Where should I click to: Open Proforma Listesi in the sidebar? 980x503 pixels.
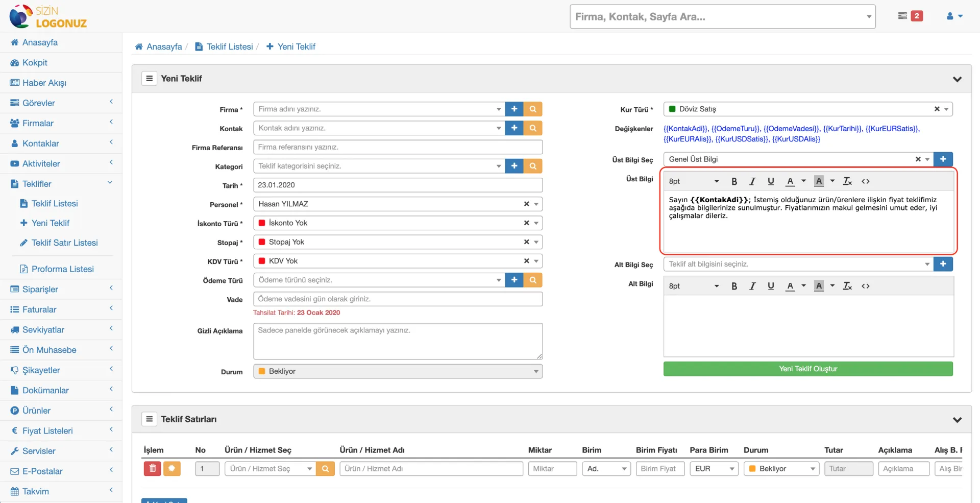(x=62, y=269)
